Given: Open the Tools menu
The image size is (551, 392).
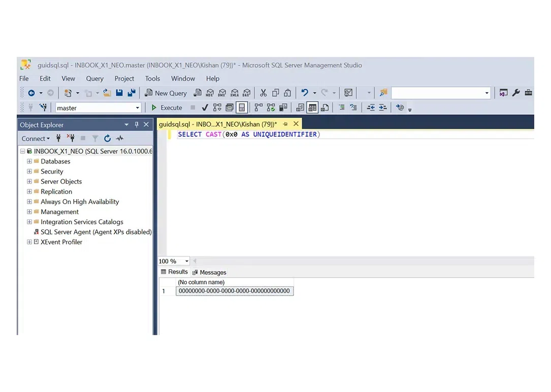Looking at the screenshot, I should click(x=152, y=78).
